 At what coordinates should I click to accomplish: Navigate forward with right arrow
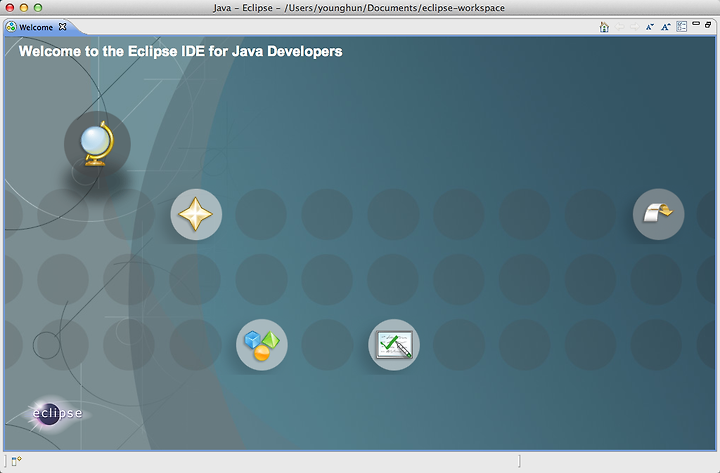pos(635,27)
